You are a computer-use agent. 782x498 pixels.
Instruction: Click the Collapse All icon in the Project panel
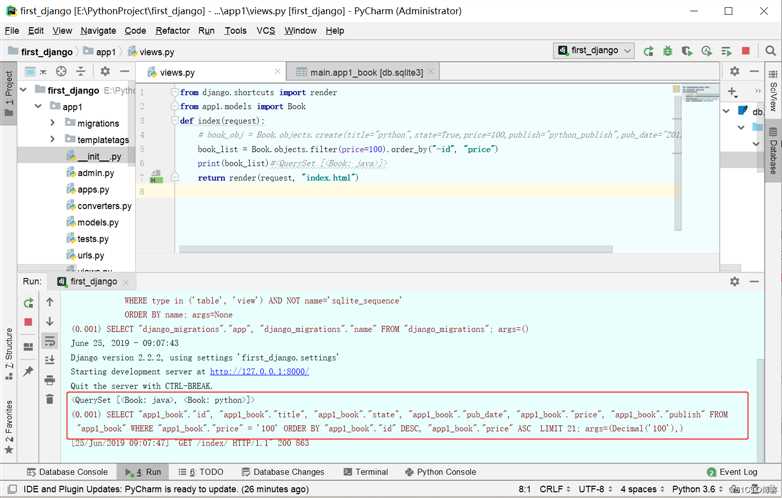(x=81, y=71)
